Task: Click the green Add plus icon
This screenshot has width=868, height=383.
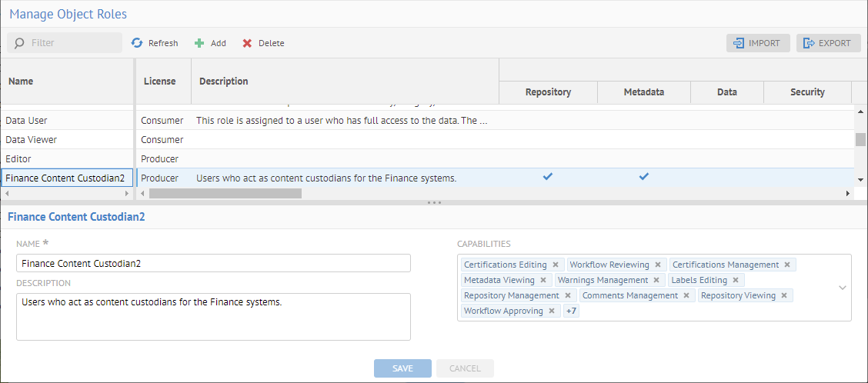Action: coord(199,43)
